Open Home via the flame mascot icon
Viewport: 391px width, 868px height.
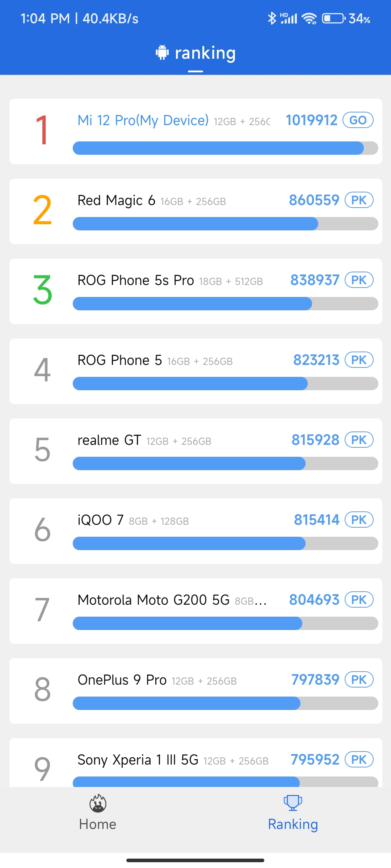point(98,803)
